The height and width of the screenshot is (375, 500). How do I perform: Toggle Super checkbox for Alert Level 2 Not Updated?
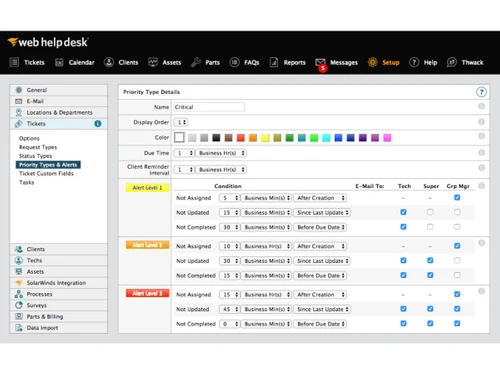pos(430,260)
